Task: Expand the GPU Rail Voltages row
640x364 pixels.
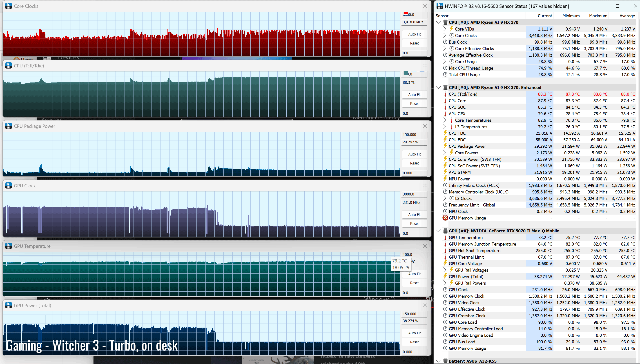Action: (x=445, y=270)
